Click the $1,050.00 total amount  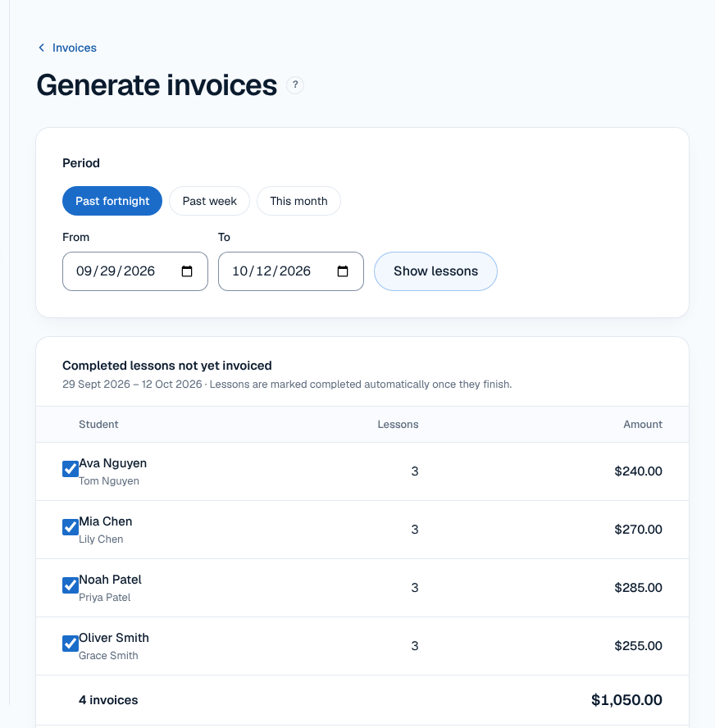(x=626, y=700)
